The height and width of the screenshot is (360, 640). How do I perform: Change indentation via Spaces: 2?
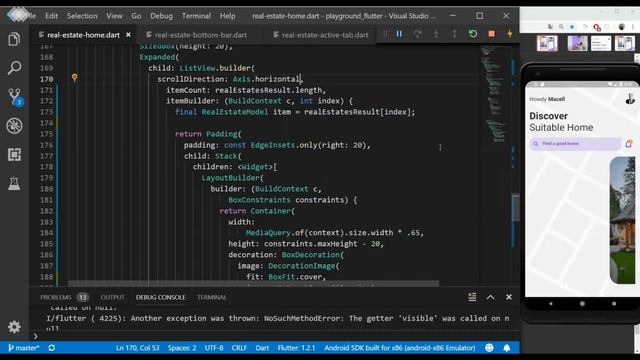[182, 348]
